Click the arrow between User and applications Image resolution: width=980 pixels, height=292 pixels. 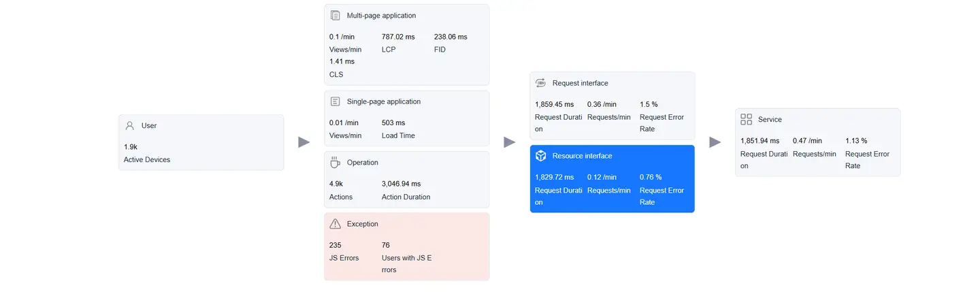click(304, 142)
